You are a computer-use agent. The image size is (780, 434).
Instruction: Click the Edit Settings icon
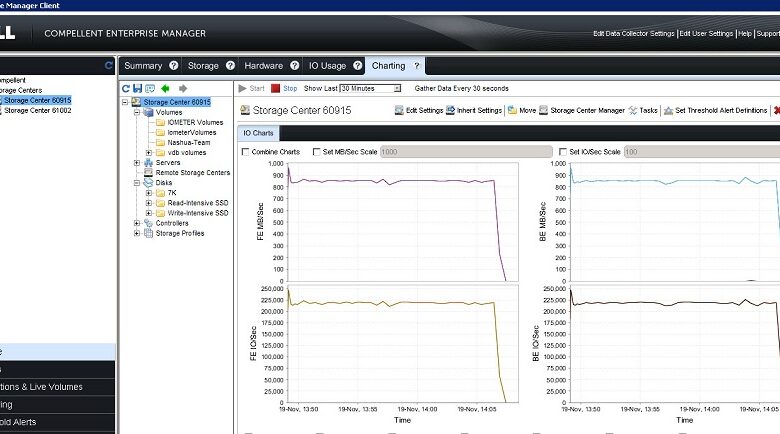[399, 110]
